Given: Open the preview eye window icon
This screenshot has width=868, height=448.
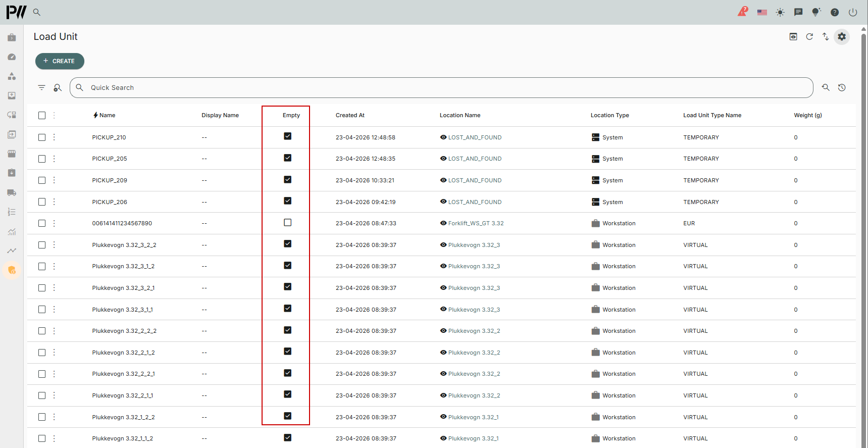Looking at the screenshot, I should click(793, 36).
